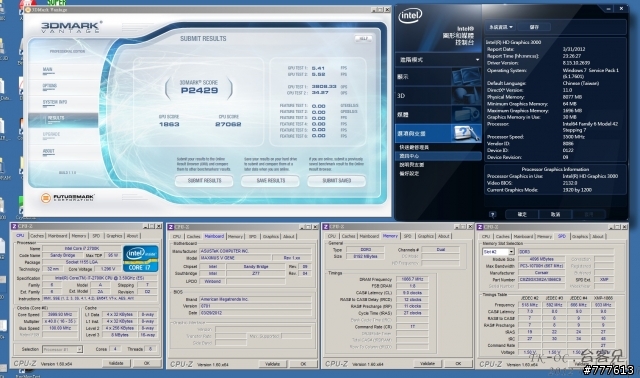Screen dimensions: 640x378
Task: Switch to Graphics tab in CPU-Z SPD window
Action: click(580, 236)
